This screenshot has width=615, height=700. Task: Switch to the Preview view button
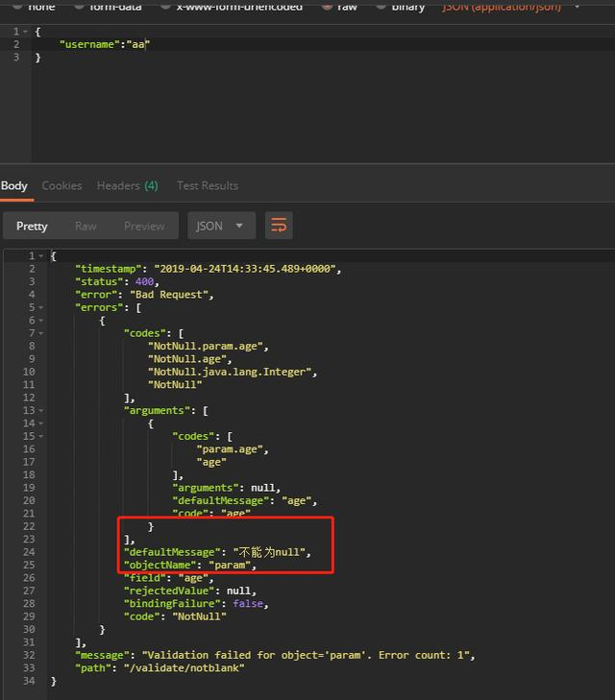(x=144, y=226)
